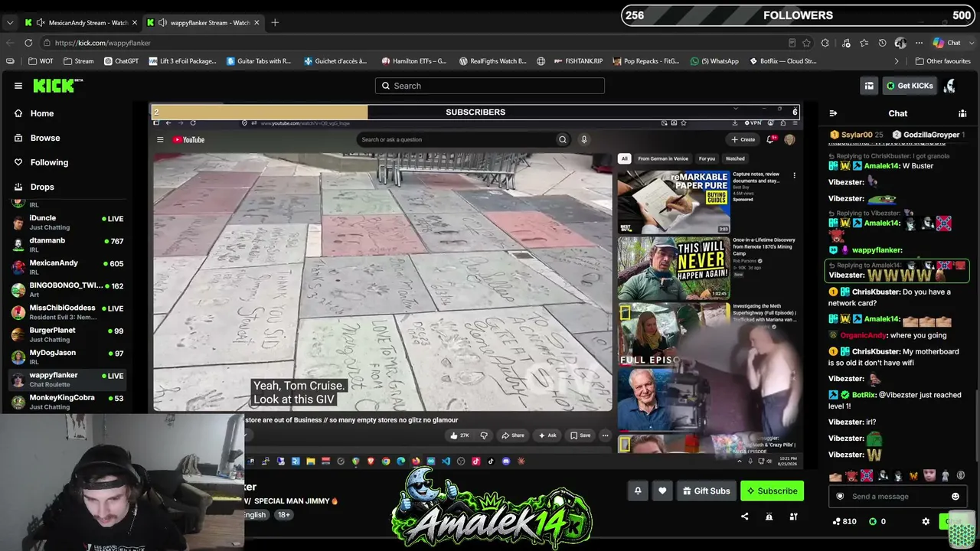Unmute the MexicanAndy Stream tab audio icon
Image resolution: width=980 pixels, height=551 pixels.
pyautogui.click(x=41, y=22)
